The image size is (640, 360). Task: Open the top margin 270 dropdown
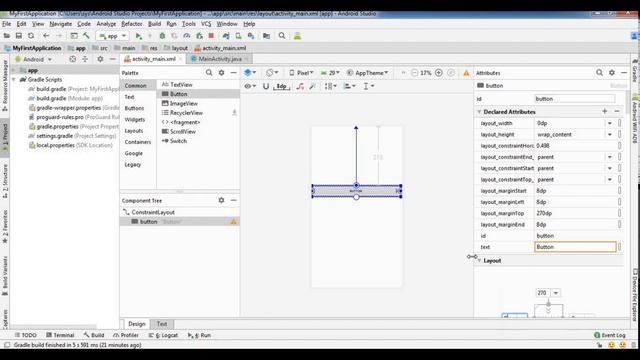(556, 293)
